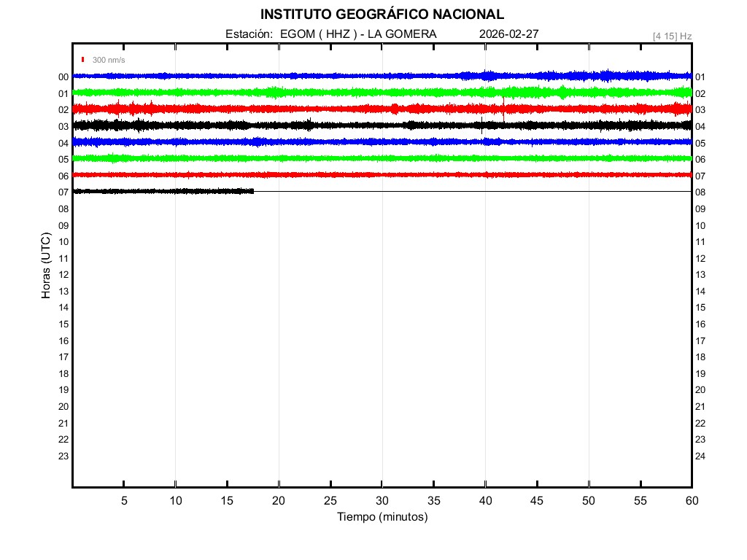The width and height of the screenshot is (747, 560).
Task: Click the 60-minute tick label on the time axis
Action: tap(691, 501)
